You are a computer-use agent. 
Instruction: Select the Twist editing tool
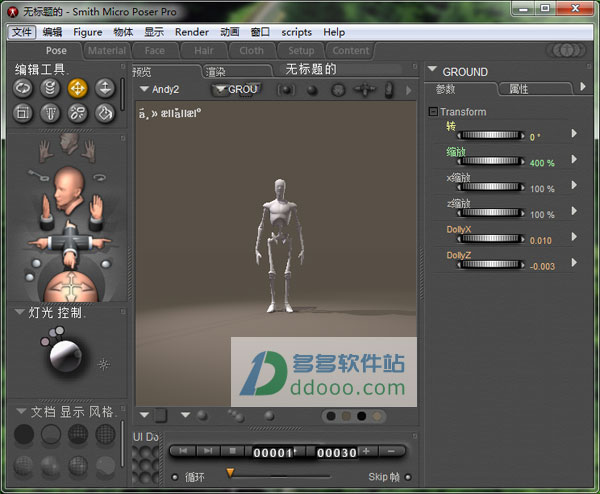pyautogui.click(x=50, y=88)
